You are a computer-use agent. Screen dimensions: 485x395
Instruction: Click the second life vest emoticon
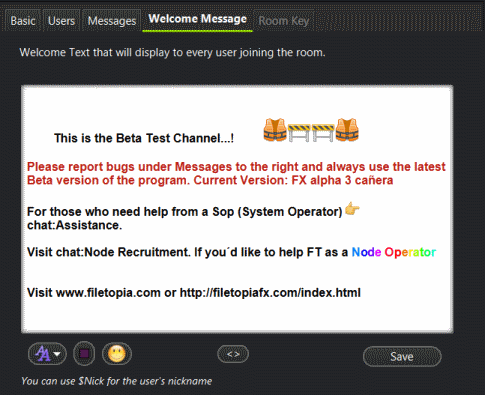(x=347, y=130)
